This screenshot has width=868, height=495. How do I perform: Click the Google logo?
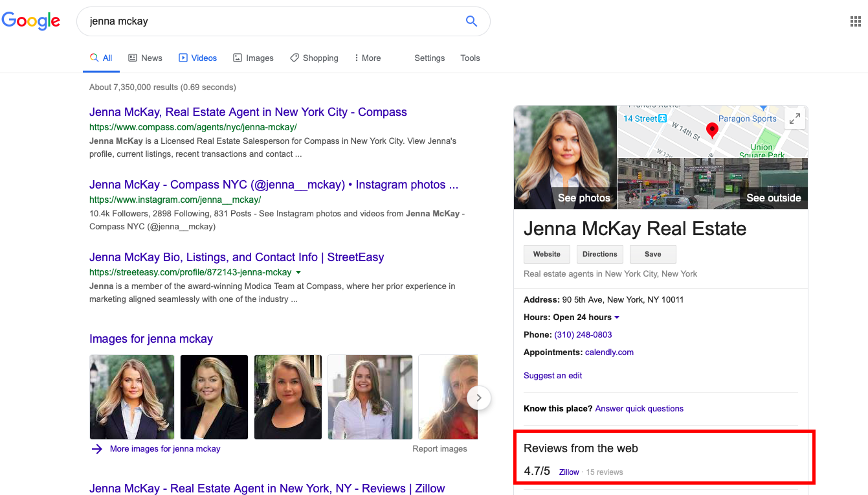click(x=30, y=21)
